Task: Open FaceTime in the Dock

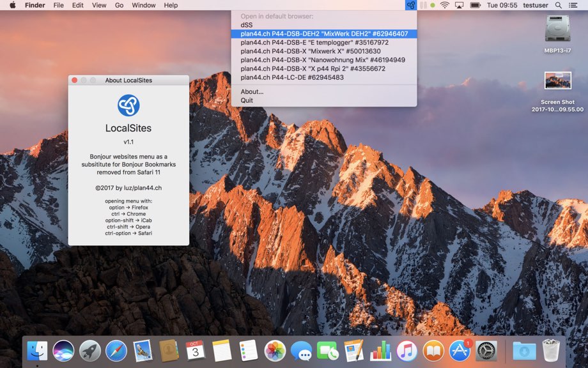Action: pos(327,351)
